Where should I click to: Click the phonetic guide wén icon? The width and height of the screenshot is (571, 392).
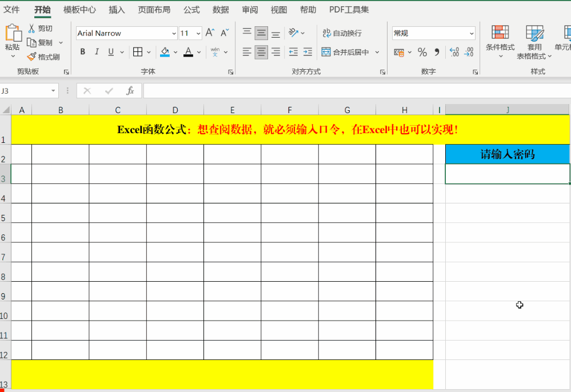pyautogui.click(x=215, y=52)
